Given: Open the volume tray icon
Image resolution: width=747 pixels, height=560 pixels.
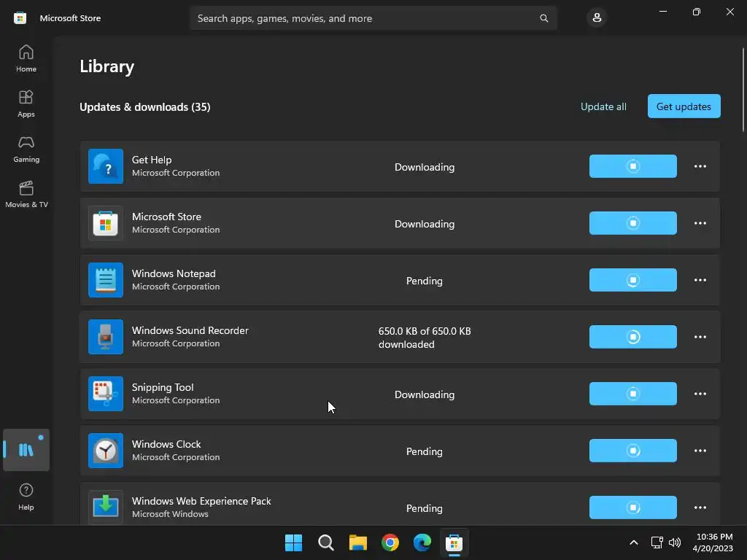Looking at the screenshot, I should click(x=675, y=542).
